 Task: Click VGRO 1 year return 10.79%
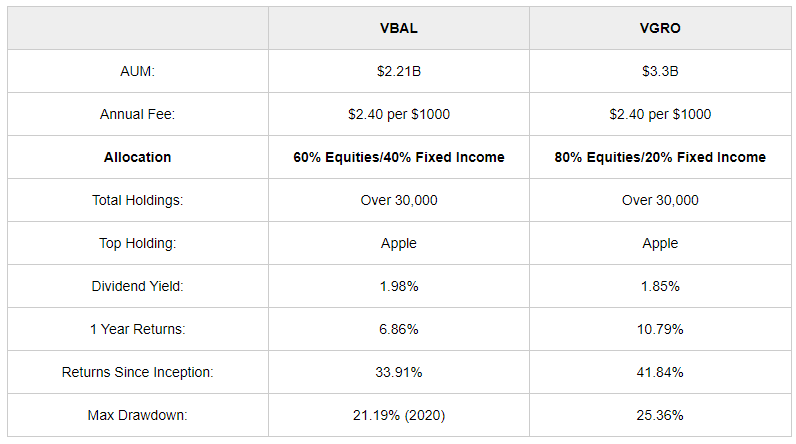[x=660, y=329]
